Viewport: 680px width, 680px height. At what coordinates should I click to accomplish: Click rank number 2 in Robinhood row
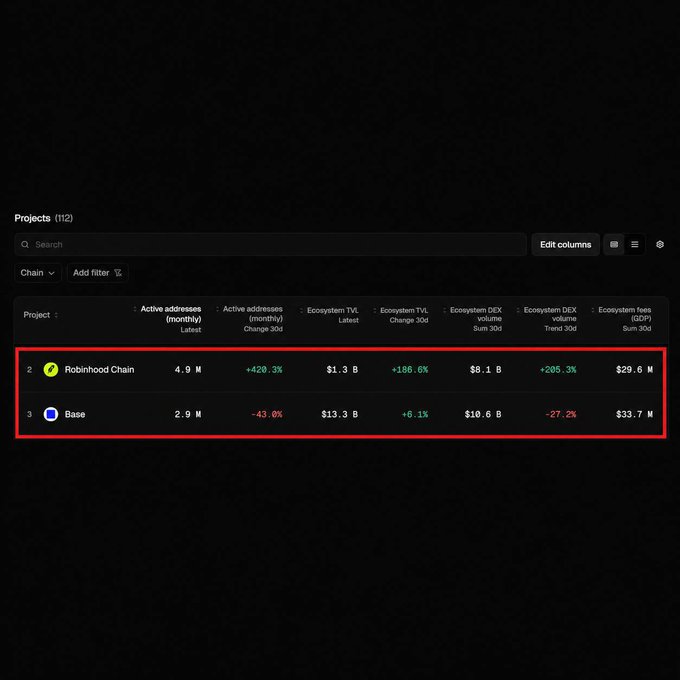click(x=29, y=369)
